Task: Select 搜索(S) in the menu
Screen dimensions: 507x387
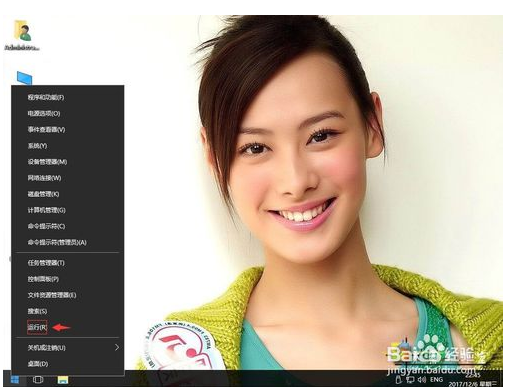Action: (x=68, y=311)
